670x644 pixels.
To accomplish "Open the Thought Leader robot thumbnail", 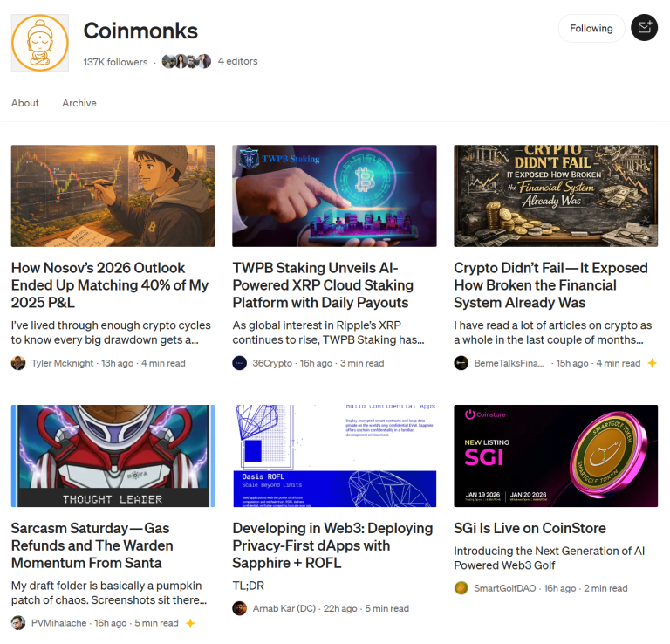I will tap(113, 456).
